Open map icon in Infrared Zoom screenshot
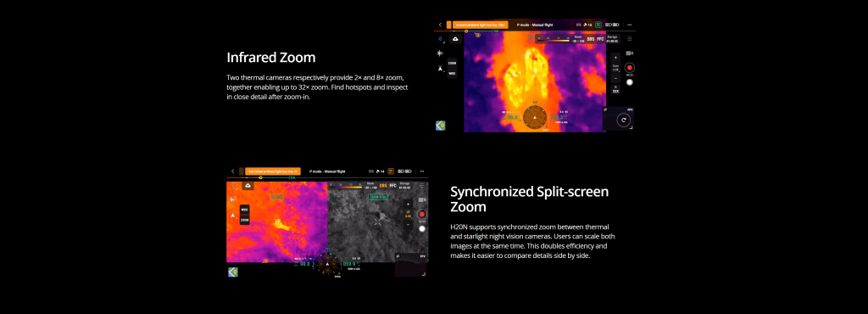Viewport: 868px width, 314px height. [441, 126]
